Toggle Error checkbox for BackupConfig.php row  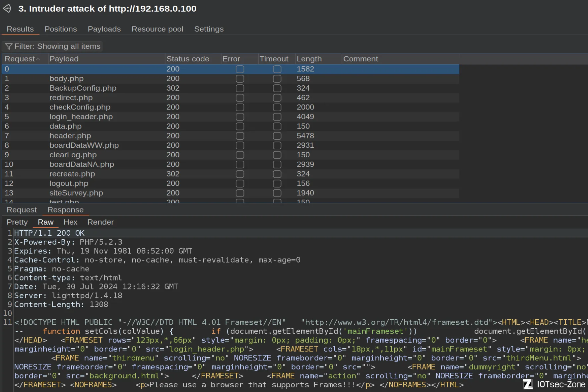point(240,88)
